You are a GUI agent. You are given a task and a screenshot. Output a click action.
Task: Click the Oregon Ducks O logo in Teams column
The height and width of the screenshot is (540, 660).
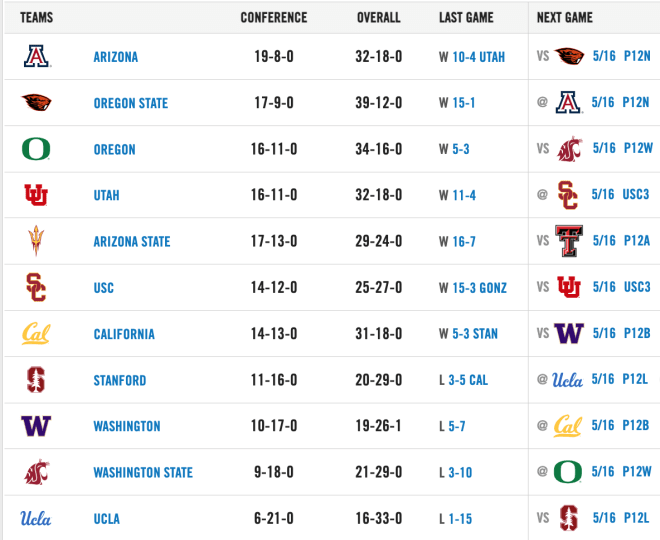pos(36,149)
